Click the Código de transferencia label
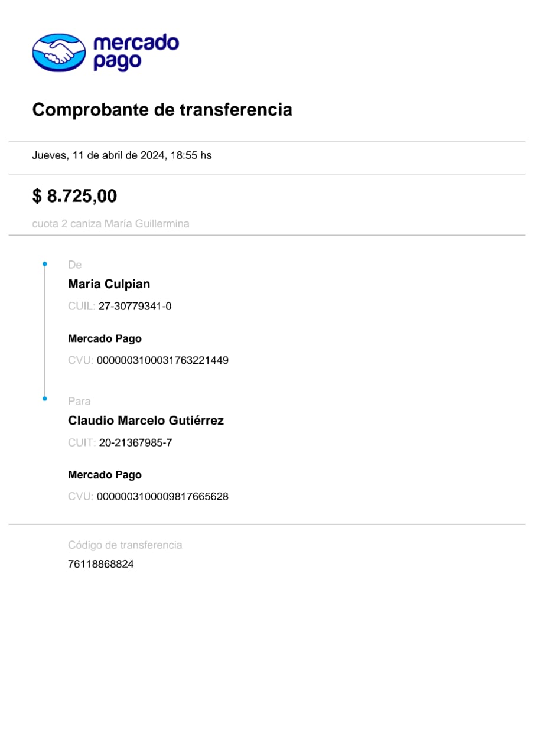Image resolution: width=534 pixels, height=756 pixels. pos(125,545)
